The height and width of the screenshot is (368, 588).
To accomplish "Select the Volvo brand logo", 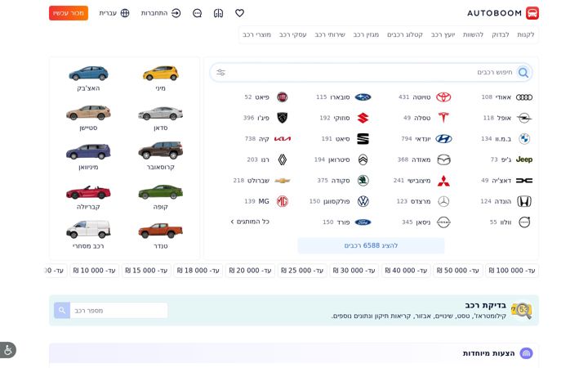I will click(523, 222).
